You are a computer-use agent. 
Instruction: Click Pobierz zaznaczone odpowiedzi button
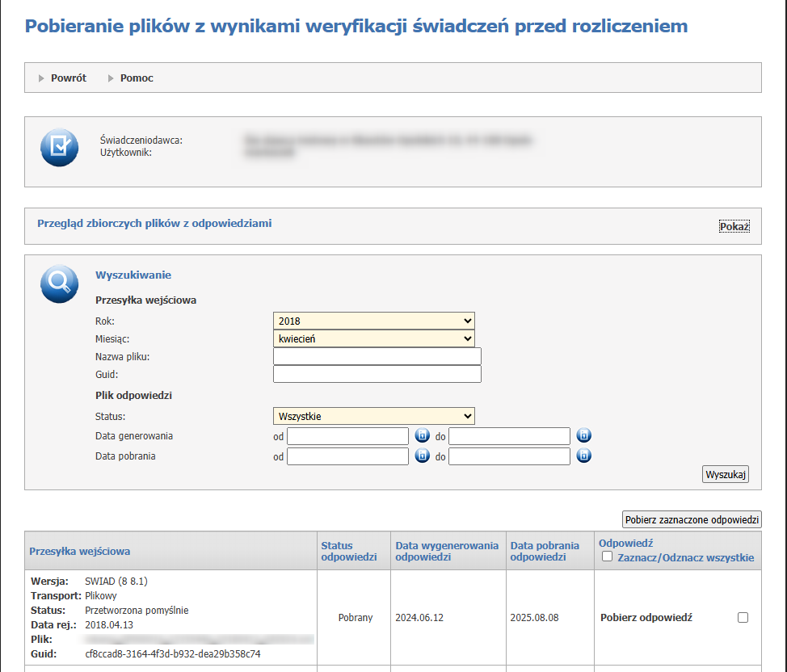692,519
